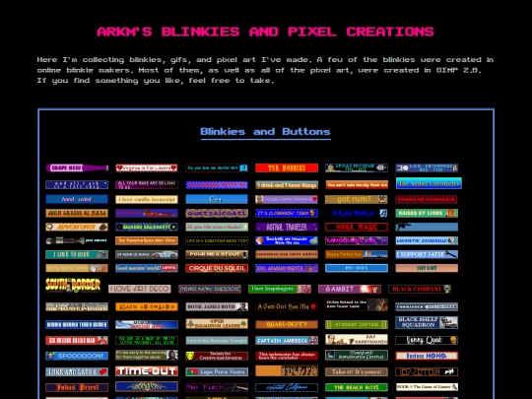Click the I drink and I know things blinkie
Image resolution: width=532 pixels, height=399 pixels.
[x=287, y=184]
